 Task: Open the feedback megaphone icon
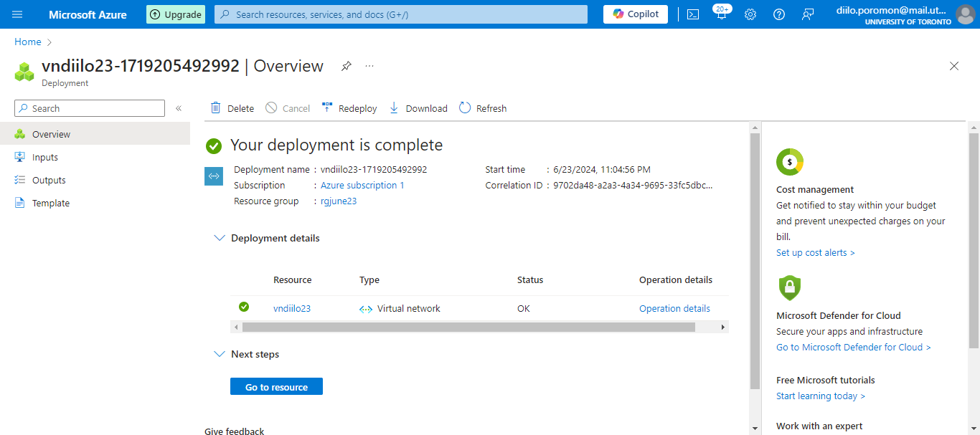point(808,14)
